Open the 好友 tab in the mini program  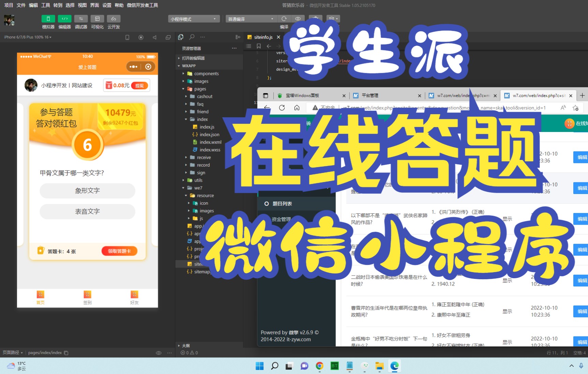135,298
